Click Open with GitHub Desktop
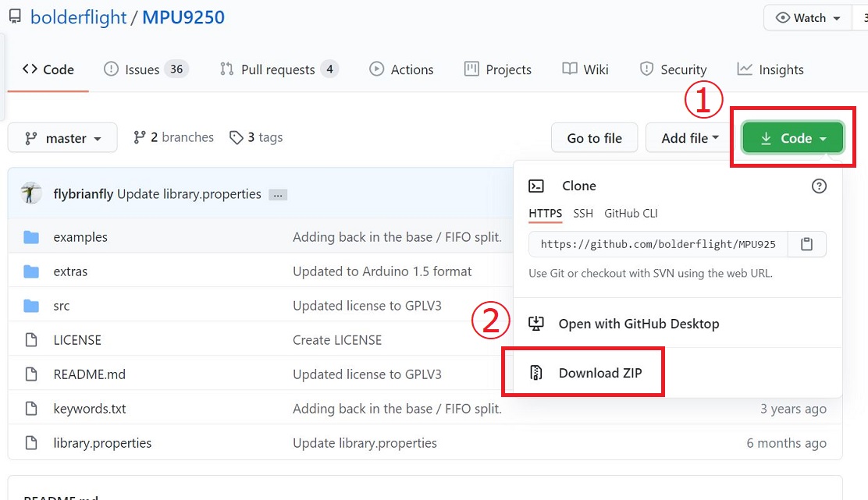Viewport: 868px width, 500px height. pyautogui.click(x=638, y=324)
